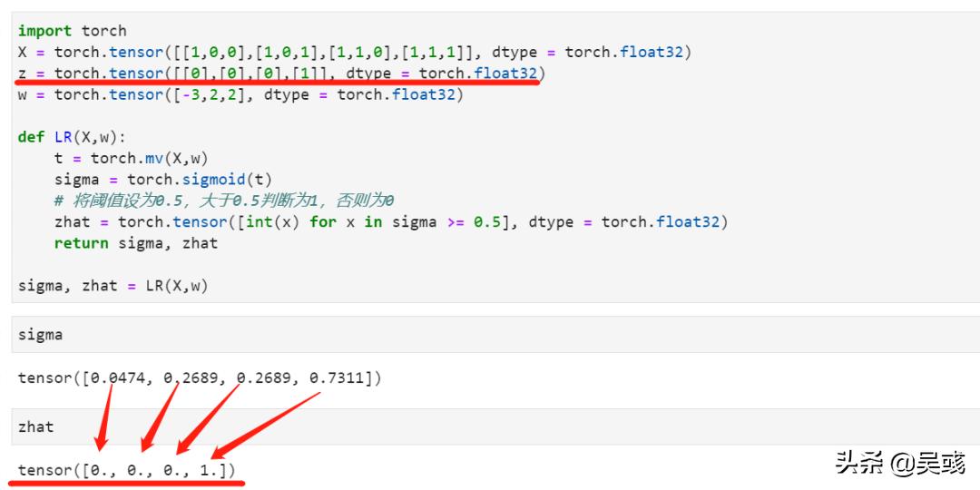980x490 pixels.
Task: Select the 'sigma' input cell
Action: (41, 335)
